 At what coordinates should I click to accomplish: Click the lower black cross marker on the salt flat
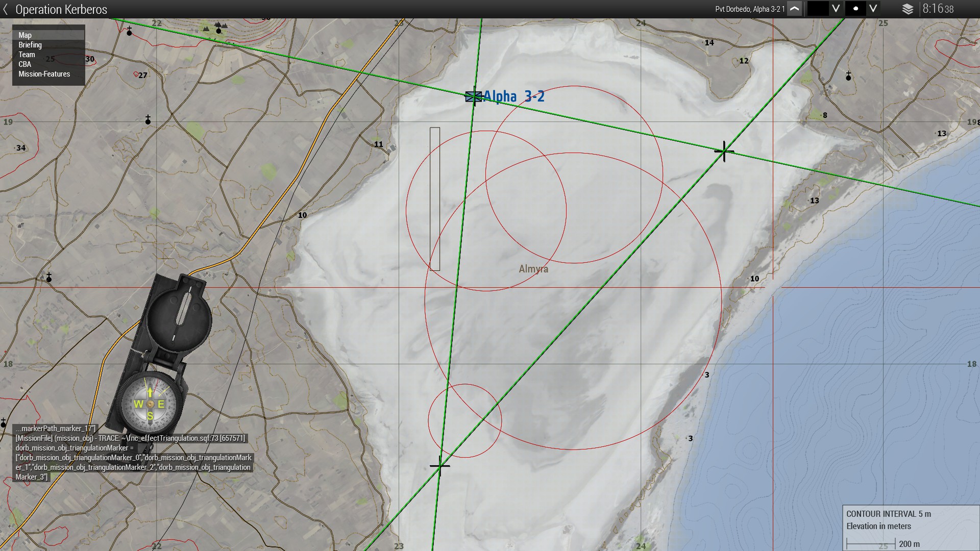point(439,465)
